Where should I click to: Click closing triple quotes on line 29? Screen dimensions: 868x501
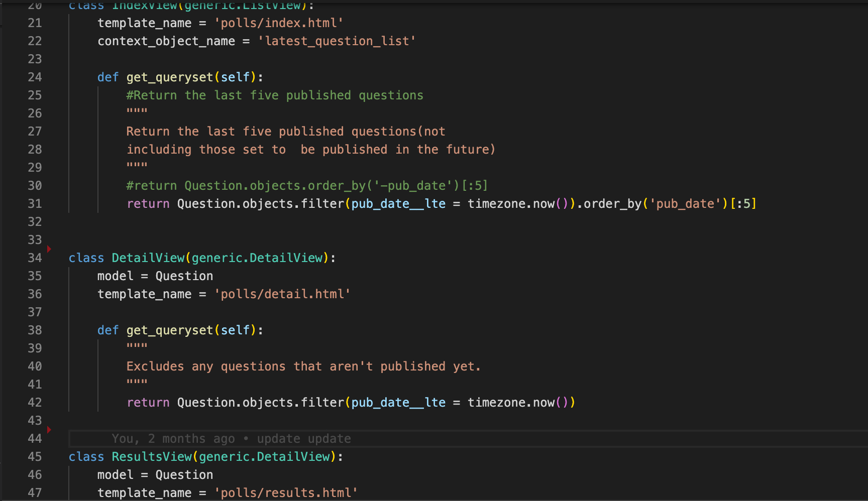[137, 166]
